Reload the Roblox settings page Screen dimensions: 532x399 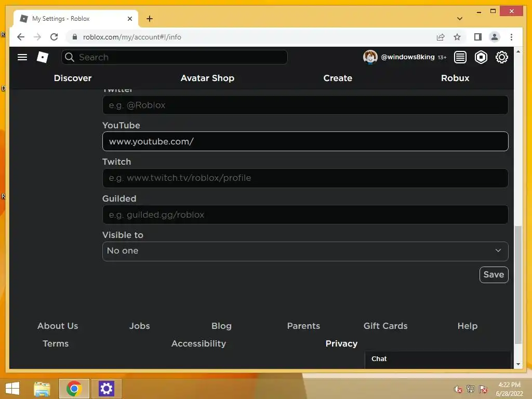(54, 37)
